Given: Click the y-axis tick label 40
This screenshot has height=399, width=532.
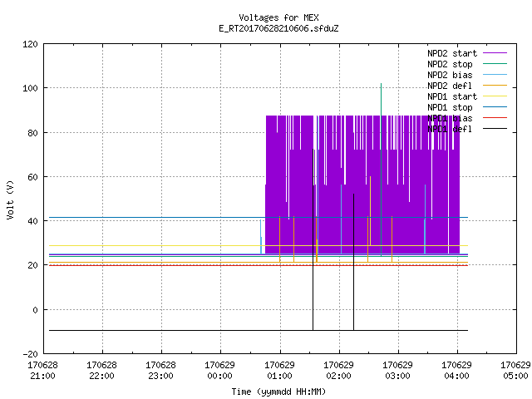Looking at the screenshot, I should pos(32,222).
